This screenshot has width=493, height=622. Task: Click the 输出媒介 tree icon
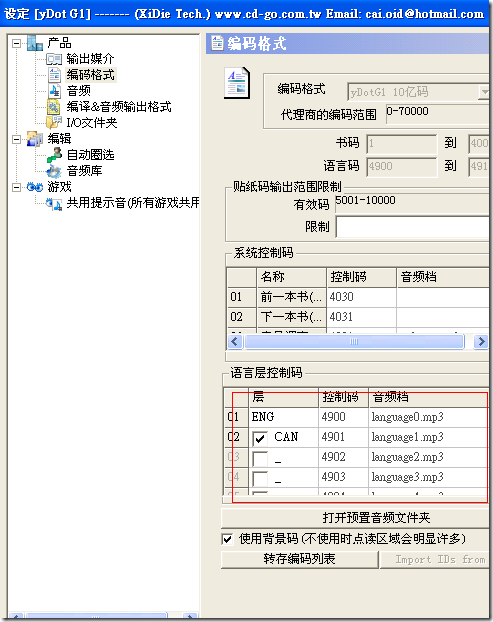pyautogui.click(x=54, y=59)
